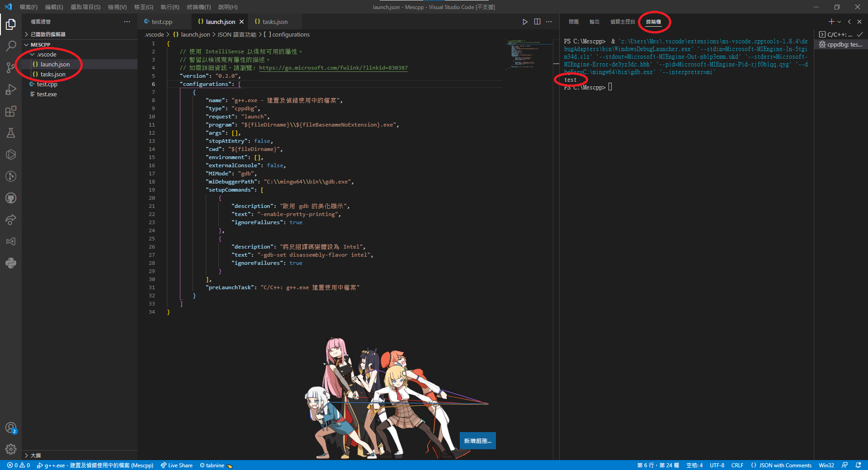Open the Source Control view

tap(11, 67)
